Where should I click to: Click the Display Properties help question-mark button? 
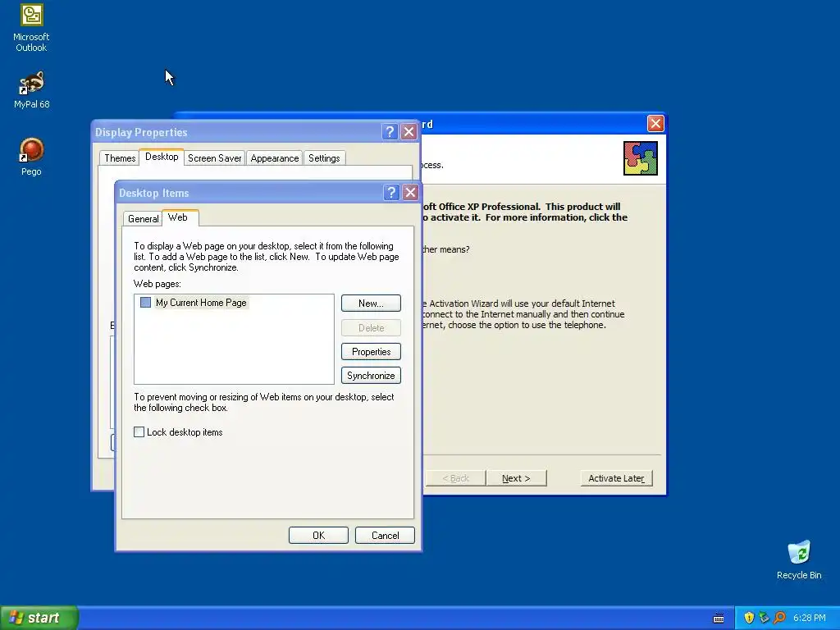[390, 132]
